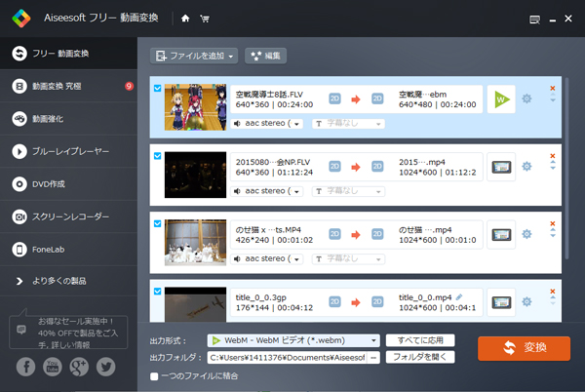Screen dimensions: 585x392
Task: Click thumbnail of のせ猫 MP4 video
Action: (x=195, y=243)
